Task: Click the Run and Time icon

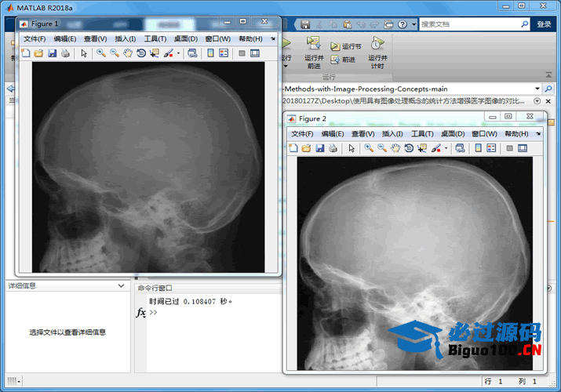Action: pos(377,50)
